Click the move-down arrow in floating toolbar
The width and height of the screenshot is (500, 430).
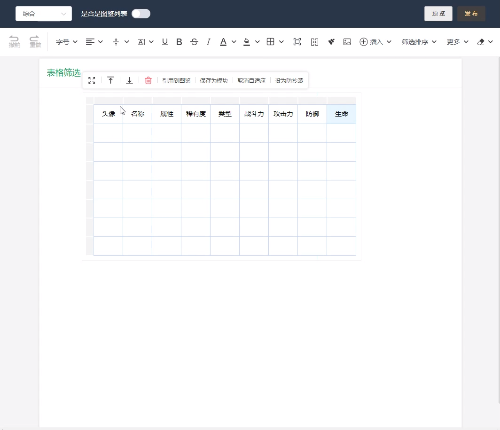point(129,80)
